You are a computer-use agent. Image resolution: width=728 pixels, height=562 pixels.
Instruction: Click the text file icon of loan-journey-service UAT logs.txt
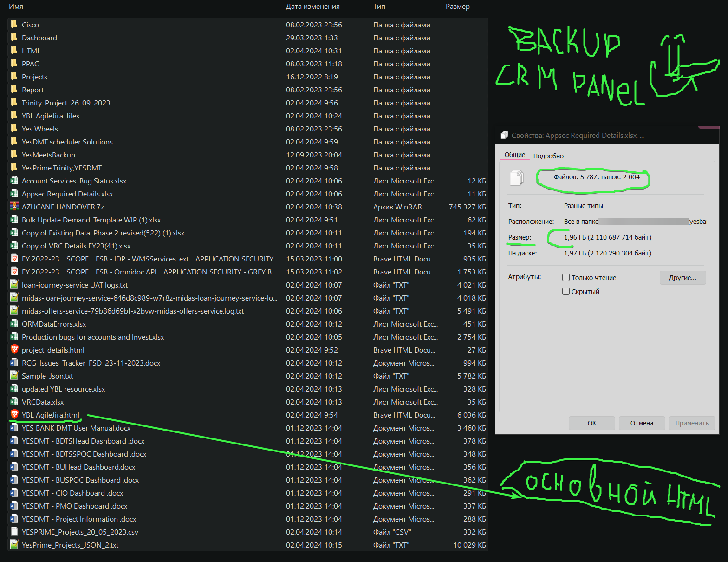(x=14, y=284)
